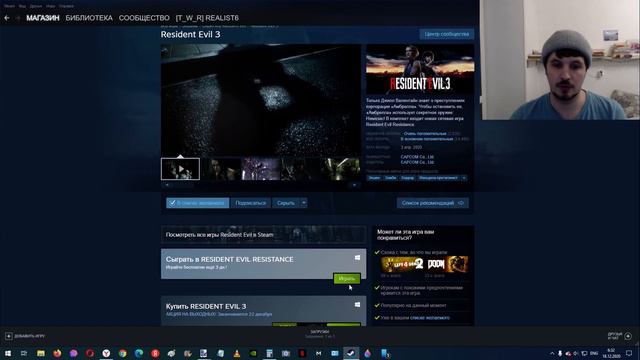Expand tags with the plus button

(464, 178)
